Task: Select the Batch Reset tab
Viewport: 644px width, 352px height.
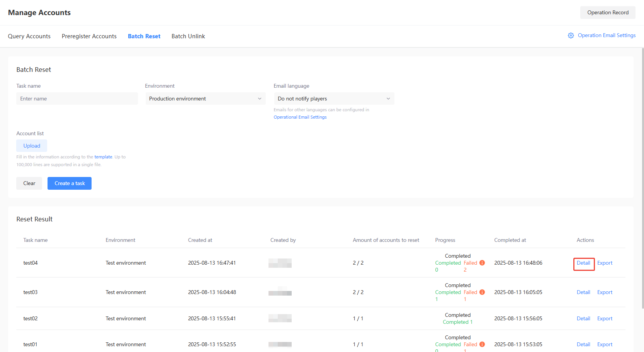Action: 144,36
